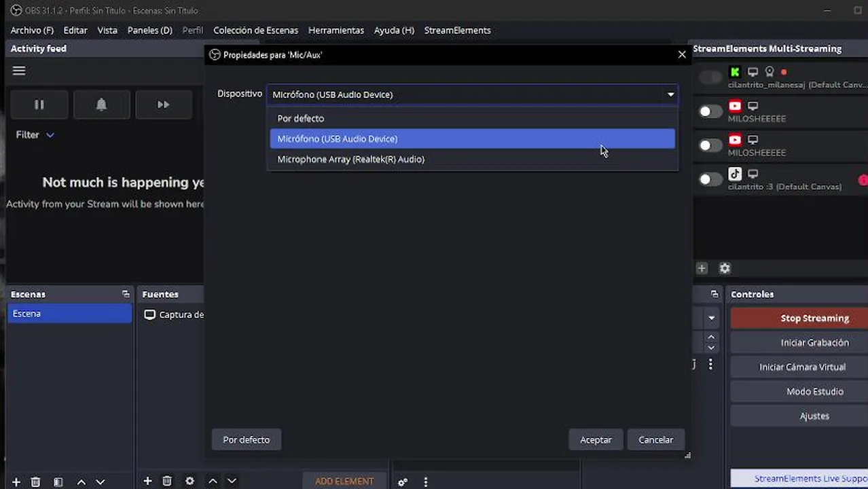Open the audio mixer advanced gears icon

tap(403, 482)
